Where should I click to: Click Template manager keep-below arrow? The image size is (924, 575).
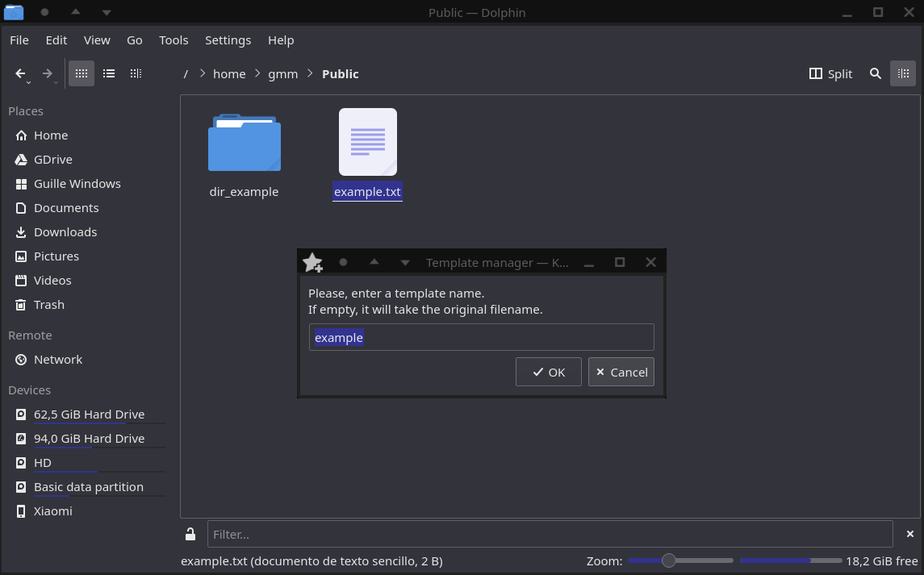point(405,263)
